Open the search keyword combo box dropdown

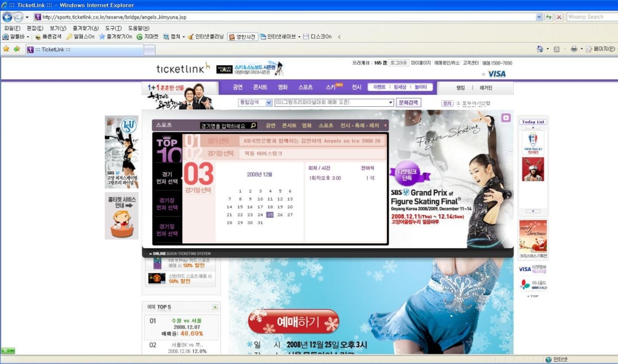point(390,103)
